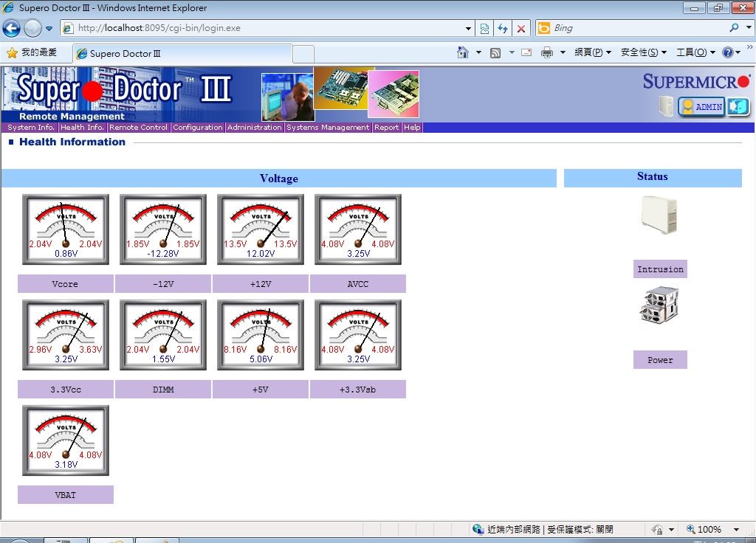
Task: Select the Supero Doctor III browser tab
Action: point(182,53)
